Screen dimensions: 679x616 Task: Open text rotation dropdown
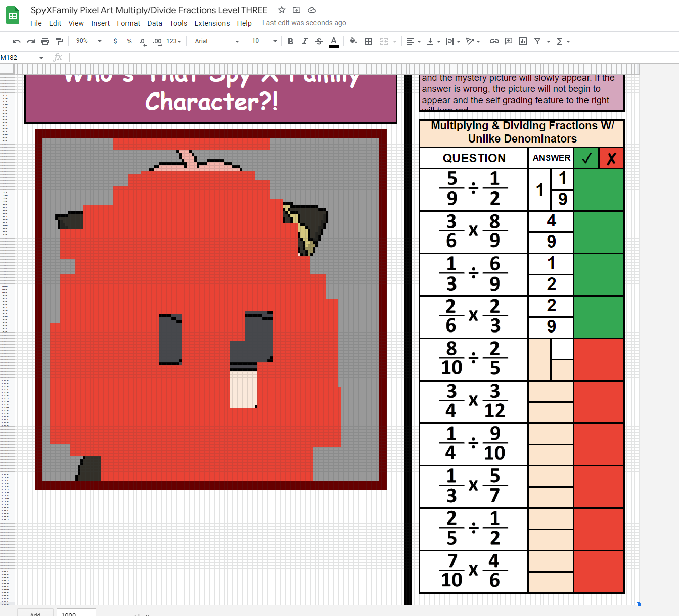click(x=473, y=41)
